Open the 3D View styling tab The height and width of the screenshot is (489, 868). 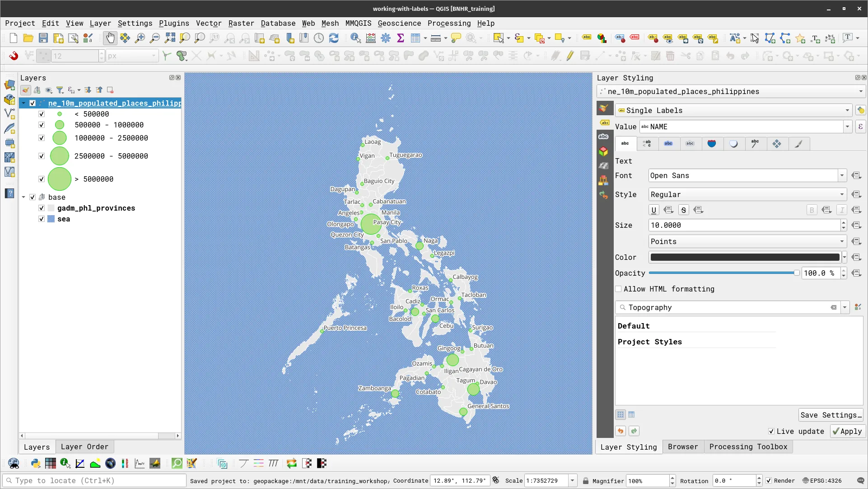pos(604,151)
